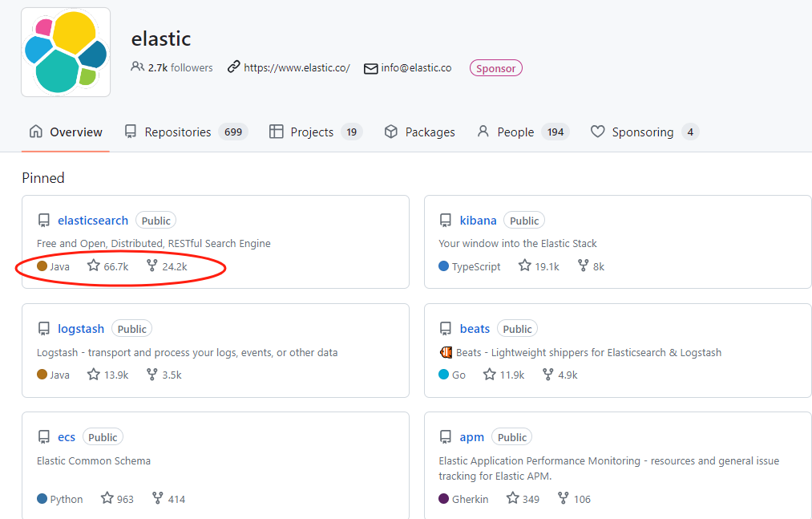This screenshot has height=519, width=812.
Task: Click the heart icon on the Sponsoring tab
Action: (x=597, y=131)
